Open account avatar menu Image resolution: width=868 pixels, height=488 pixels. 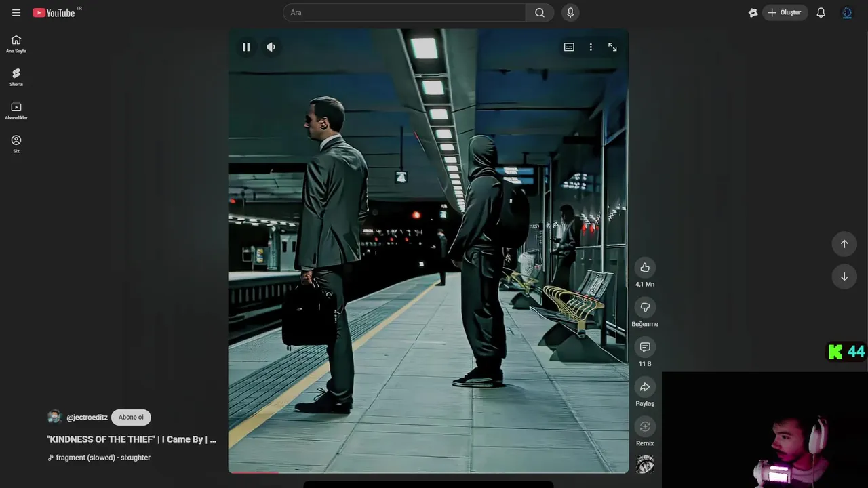(847, 12)
